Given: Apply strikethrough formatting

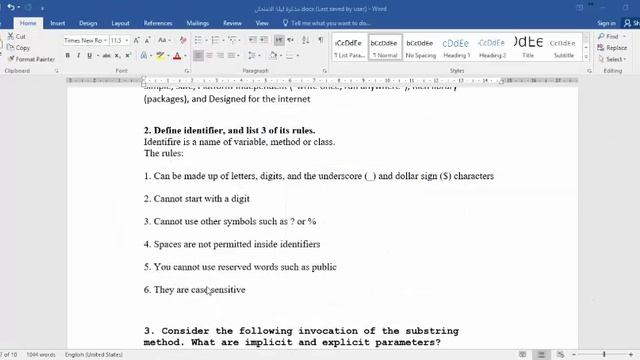Looking at the screenshot, I should coord(107,56).
